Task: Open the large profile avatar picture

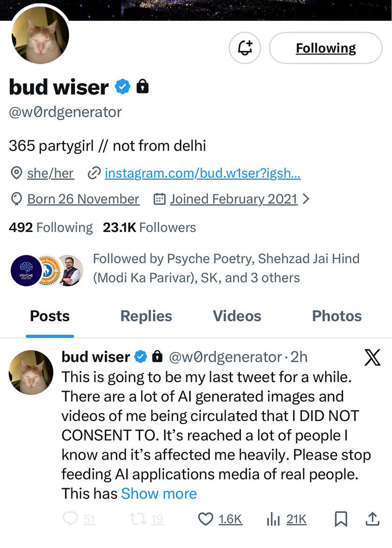Action: point(40,36)
